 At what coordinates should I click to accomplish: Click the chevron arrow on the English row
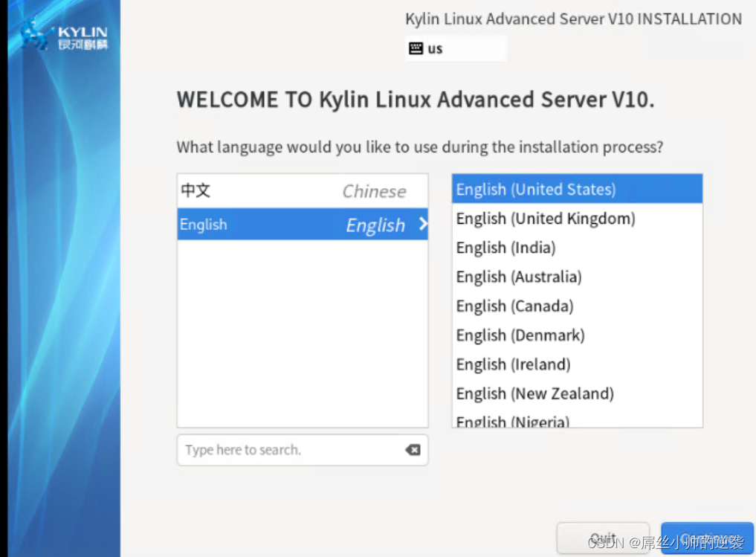pyautogui.click(x=423, y=224)
